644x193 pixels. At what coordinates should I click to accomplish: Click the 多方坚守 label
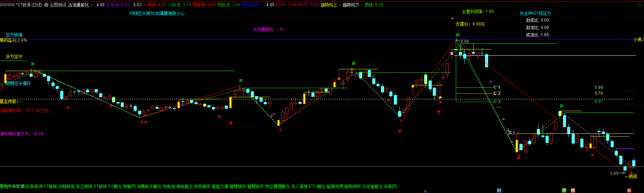14,56
